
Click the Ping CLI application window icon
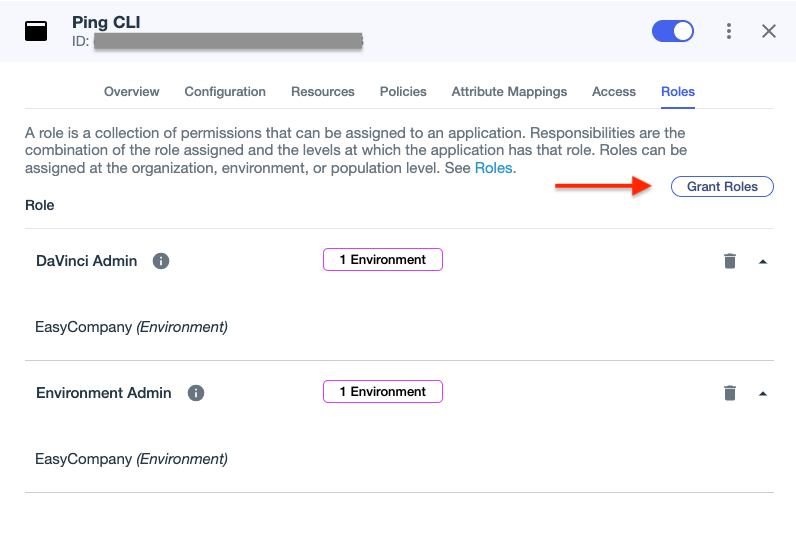click(x=36, y=31)
